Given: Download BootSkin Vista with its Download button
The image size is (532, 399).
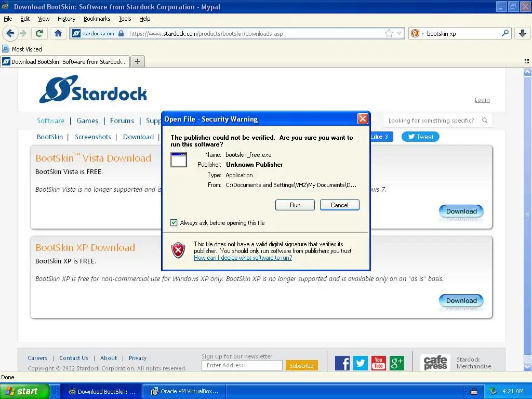Looking at the screenshot, I should pyautogui.click(x=461, y=211).
